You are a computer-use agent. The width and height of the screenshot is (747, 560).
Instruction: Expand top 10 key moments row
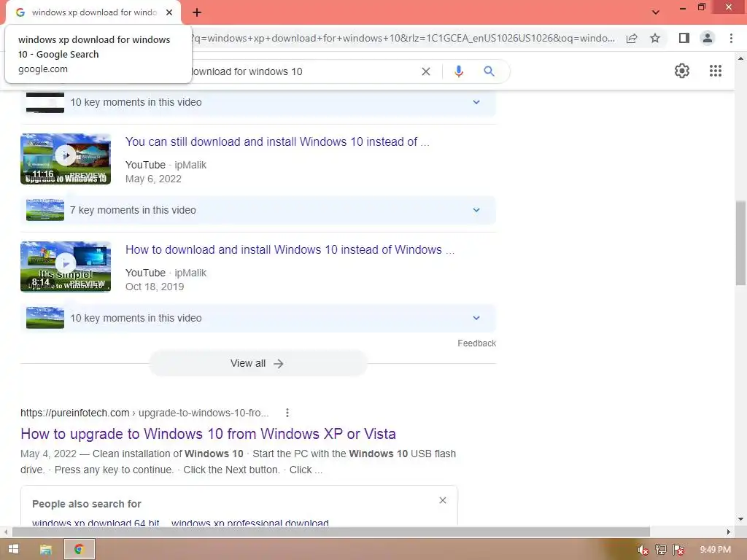point(258,102)
